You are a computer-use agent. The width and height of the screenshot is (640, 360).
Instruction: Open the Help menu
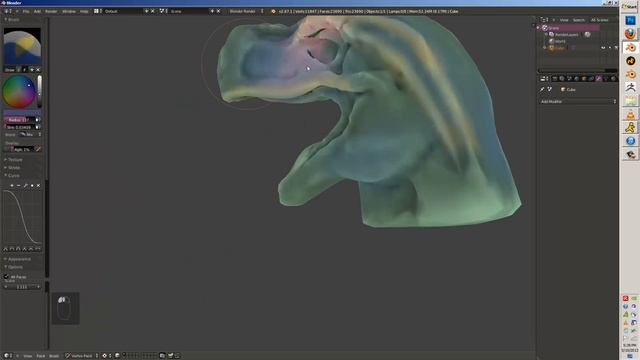coord(84,11)
